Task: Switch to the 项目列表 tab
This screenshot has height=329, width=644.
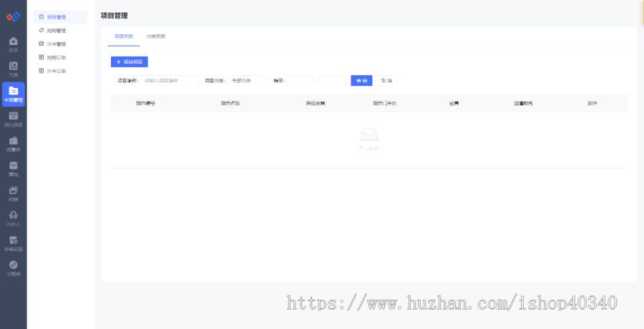Action: [x=124, y=36]
